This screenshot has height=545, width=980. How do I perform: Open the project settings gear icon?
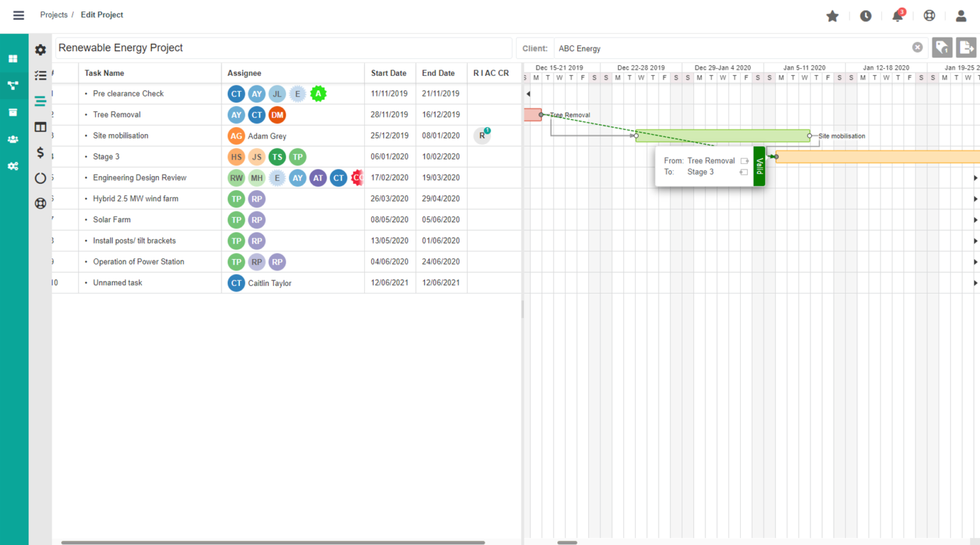[40, 49]
